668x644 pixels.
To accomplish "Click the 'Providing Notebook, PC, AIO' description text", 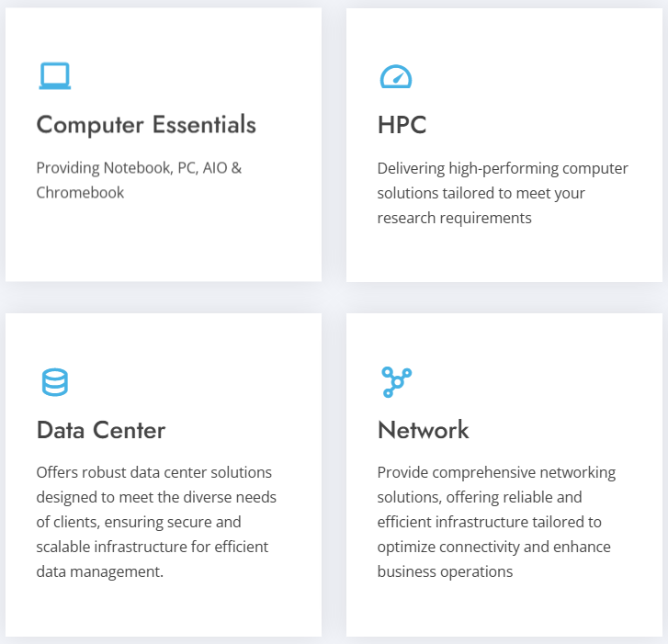I will coord(139,169).
